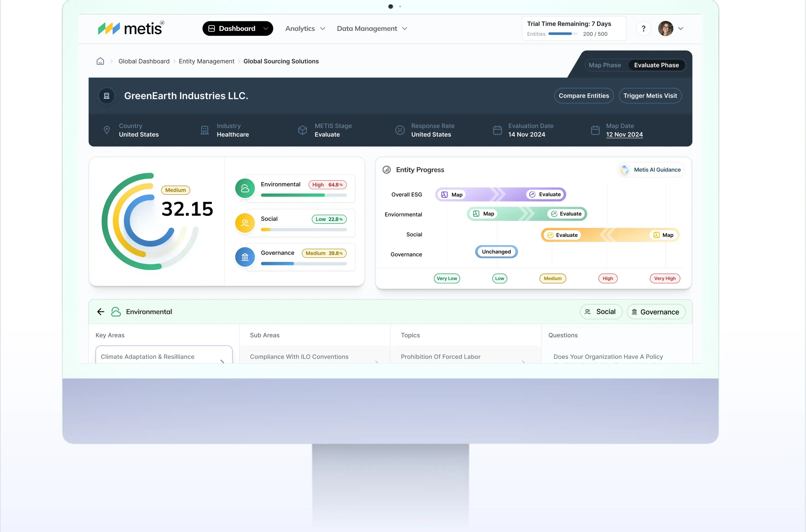Screen dimensions: 806x532
Task: Click the Response Rate percent icon
Action: (400, 130)
